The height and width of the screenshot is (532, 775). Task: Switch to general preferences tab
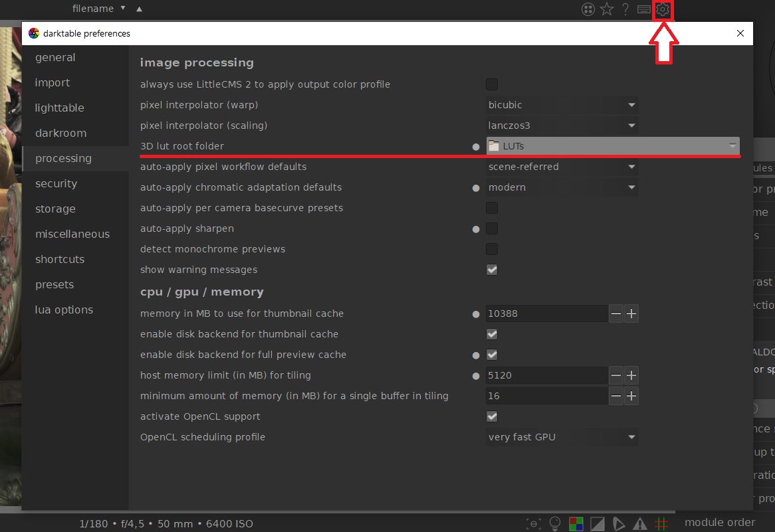[76, 57]
